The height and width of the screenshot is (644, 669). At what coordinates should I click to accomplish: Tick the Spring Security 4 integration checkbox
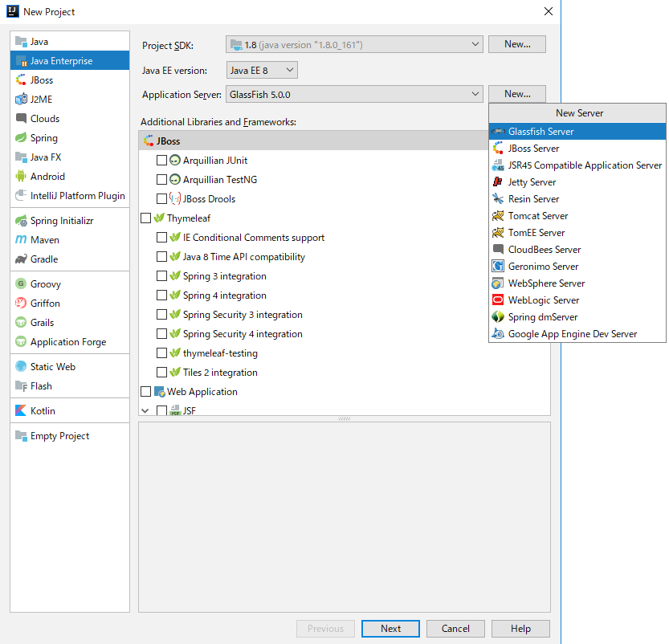(x=161, y=333)
